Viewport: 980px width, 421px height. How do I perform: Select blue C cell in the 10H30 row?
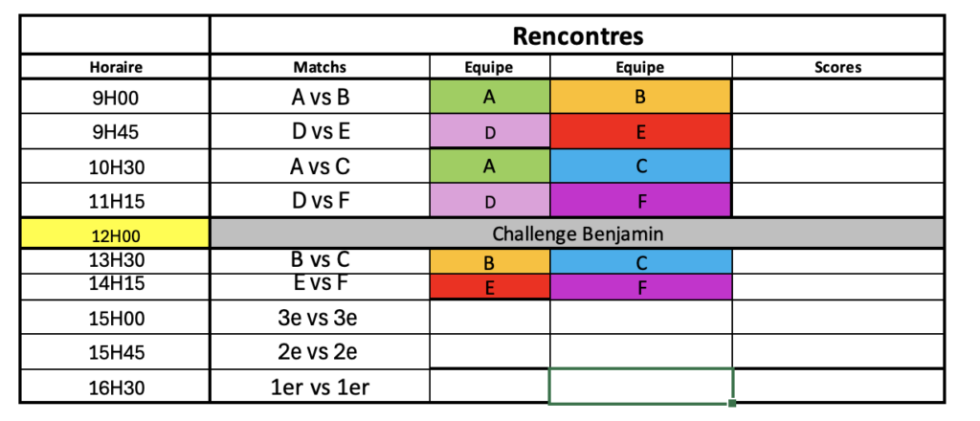coord(640,166)
